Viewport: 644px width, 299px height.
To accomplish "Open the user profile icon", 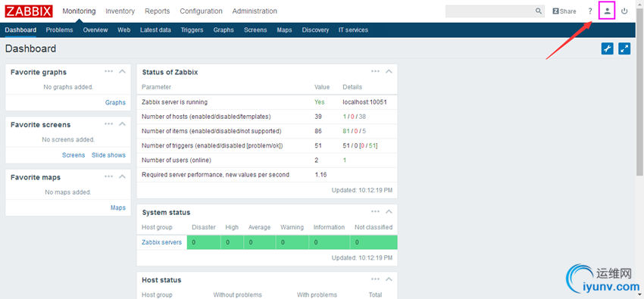I will [x=607, y=11].
